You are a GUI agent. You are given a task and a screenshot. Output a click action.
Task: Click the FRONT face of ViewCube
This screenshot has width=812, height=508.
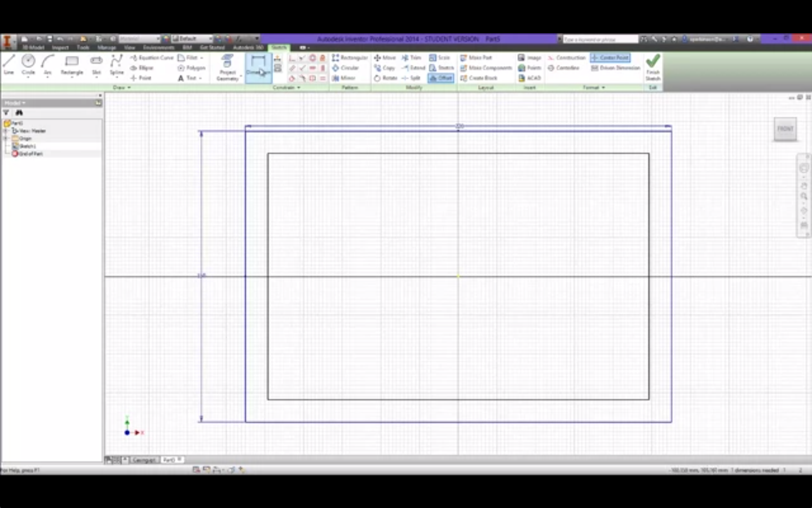(x=785, y=129)
